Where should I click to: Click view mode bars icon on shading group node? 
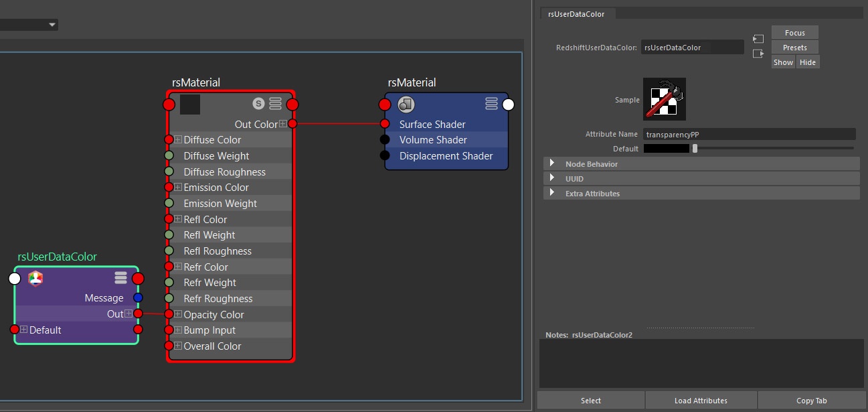(x=492, y=104)
